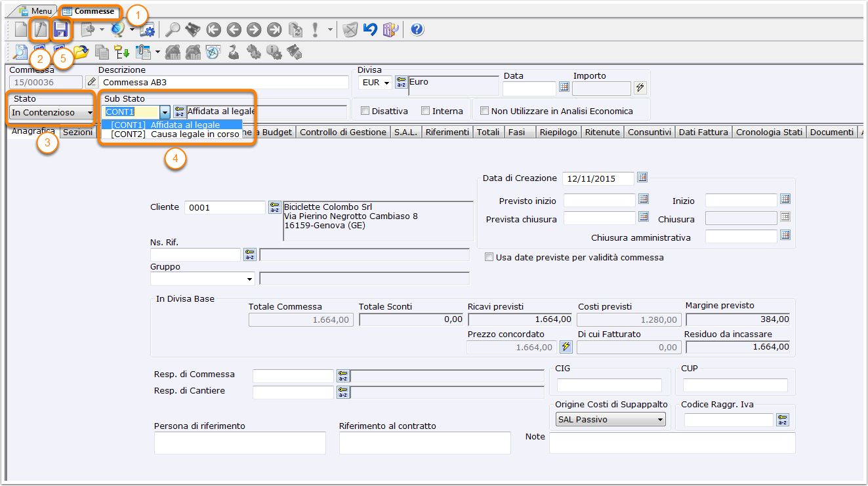Open the calendar for Data di Creazione
This screenshot has height=486, width=868.
pyautogui.click(x=642, y=178)
